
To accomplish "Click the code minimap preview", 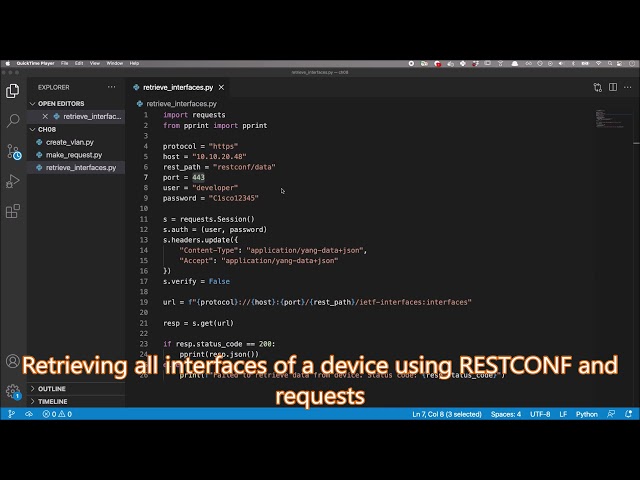I will tap(609, 118).
